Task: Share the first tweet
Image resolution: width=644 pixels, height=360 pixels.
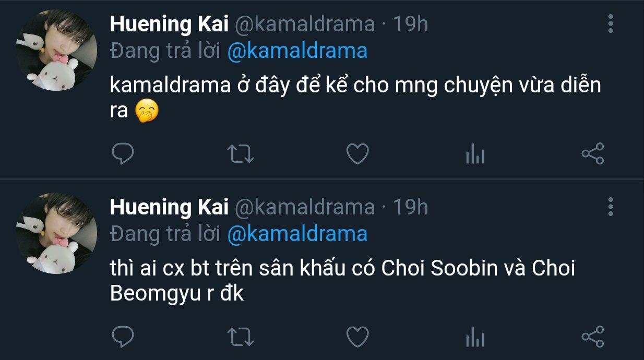Action: point(592,154)
